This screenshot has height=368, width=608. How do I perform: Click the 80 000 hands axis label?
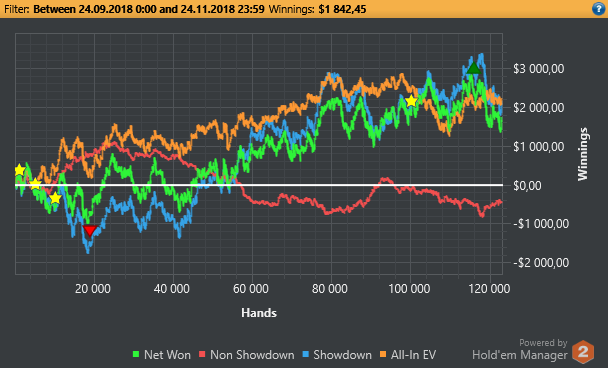click(330, 289)
